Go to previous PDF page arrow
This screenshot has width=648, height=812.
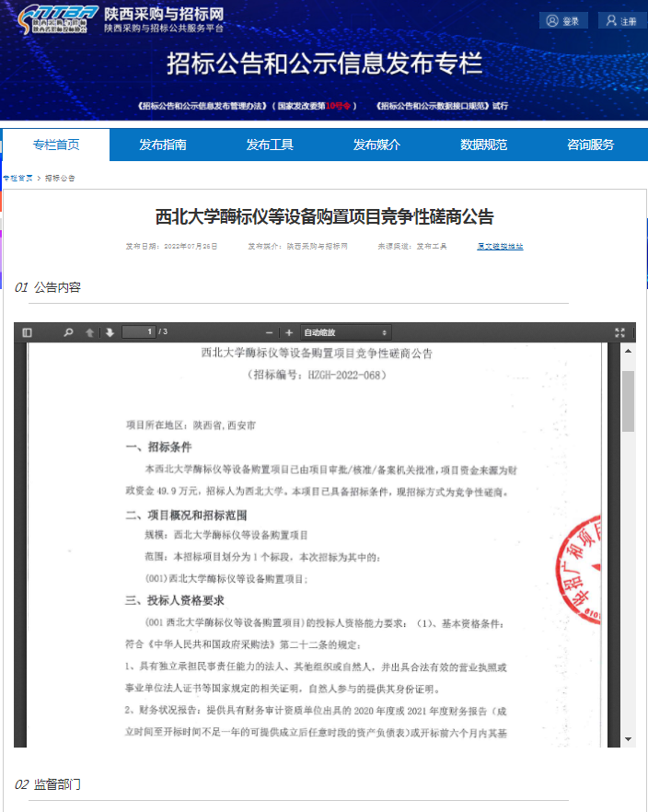pos(89,332)
